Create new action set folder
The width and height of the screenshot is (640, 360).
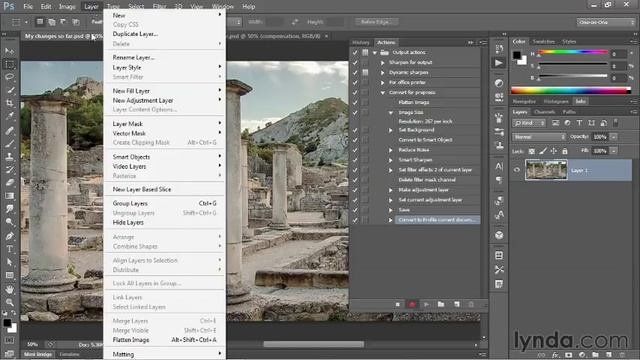(x=441, y=304)
